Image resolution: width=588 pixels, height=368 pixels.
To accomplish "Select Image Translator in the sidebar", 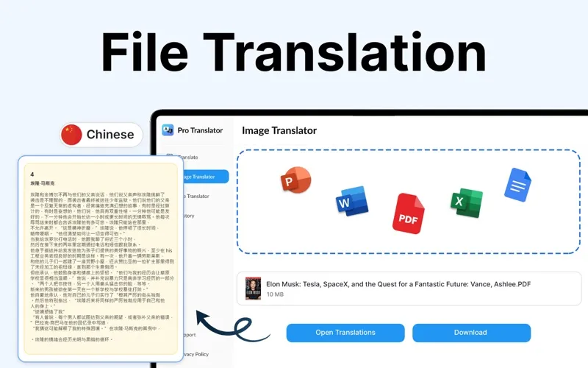I will pos(205,177).
